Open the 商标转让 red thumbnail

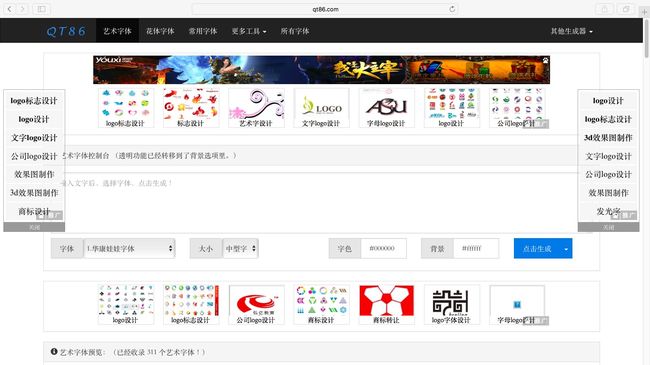pyautogui.click(x=386, y=304)
